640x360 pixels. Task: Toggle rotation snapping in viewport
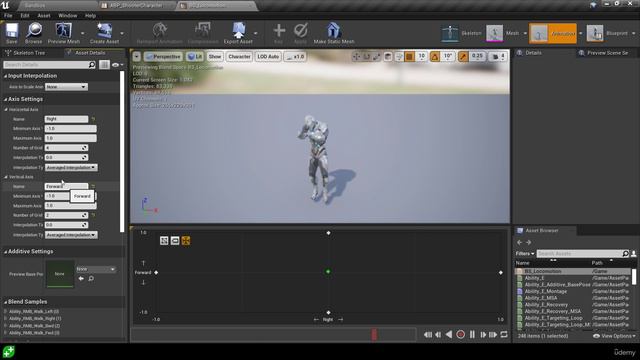click(x=435, y=57)
